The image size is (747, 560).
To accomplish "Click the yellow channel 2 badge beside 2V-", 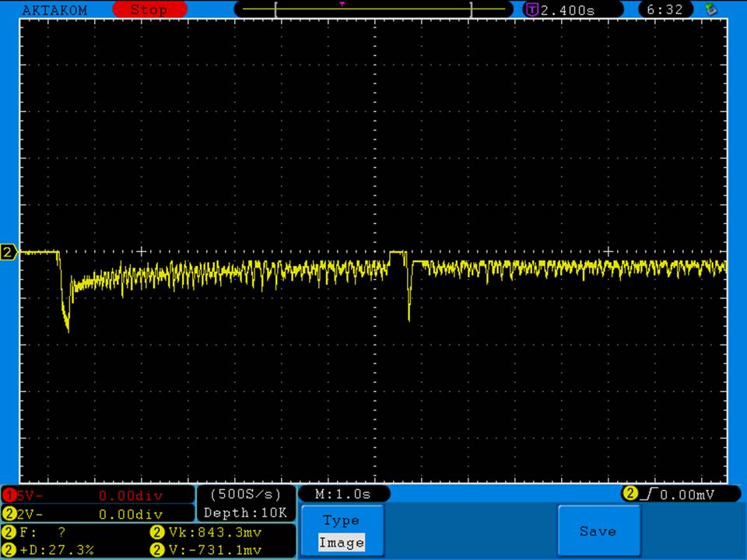I will point(9,514).
